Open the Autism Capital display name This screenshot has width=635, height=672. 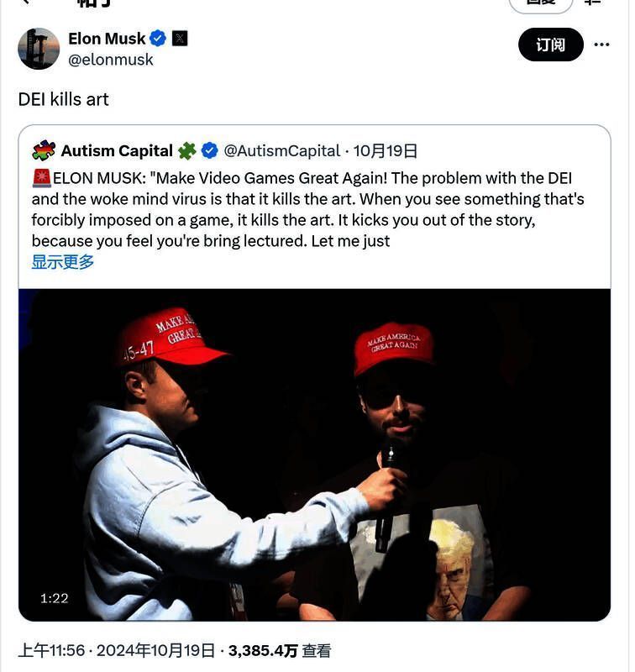(x=117, y=151)
